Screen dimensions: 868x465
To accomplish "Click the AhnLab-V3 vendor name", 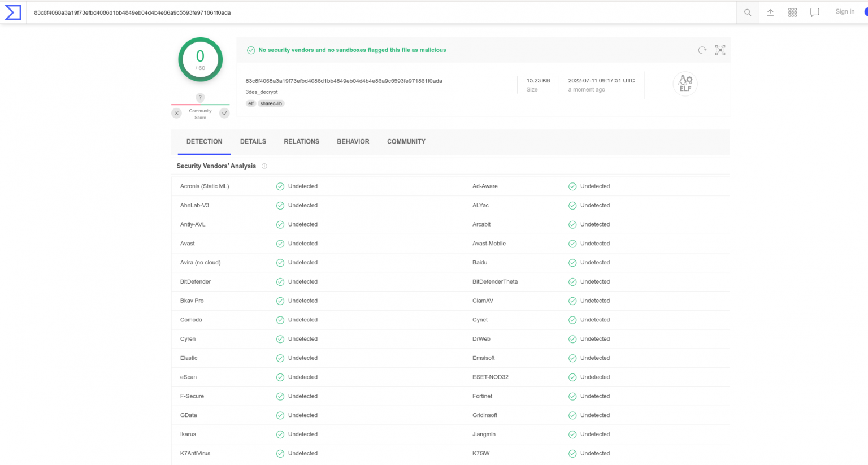I will pos(194,206).
